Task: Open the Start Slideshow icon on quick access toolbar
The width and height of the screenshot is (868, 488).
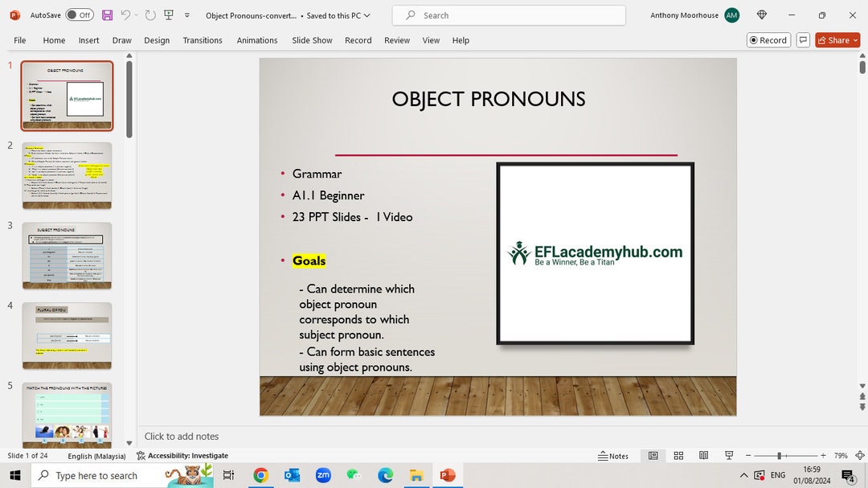Action: [169, 14]
